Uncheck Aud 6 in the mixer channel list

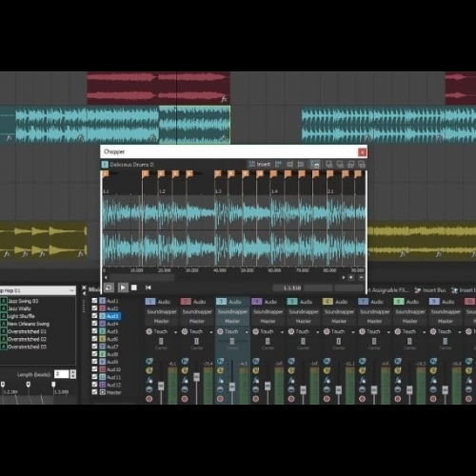coord(94,339)
